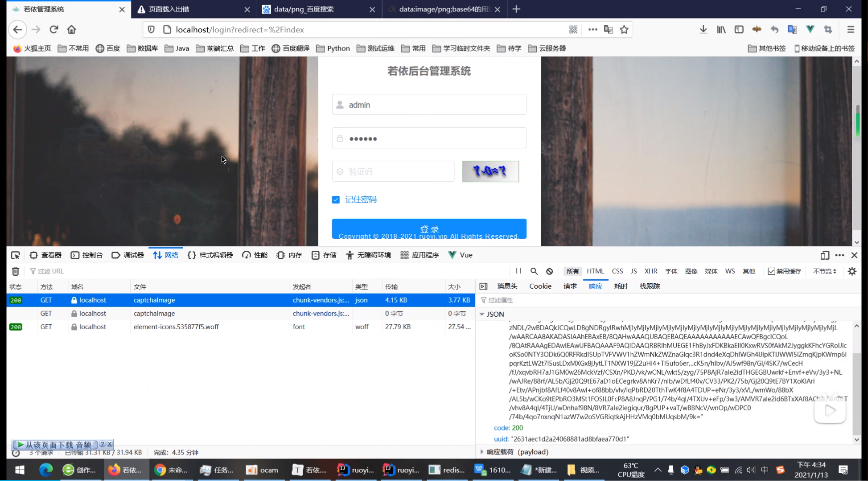The width and height of the screenshot is (868, 481).
Task: Open the Cookie tab in request details
Action: tap(540, 286)
